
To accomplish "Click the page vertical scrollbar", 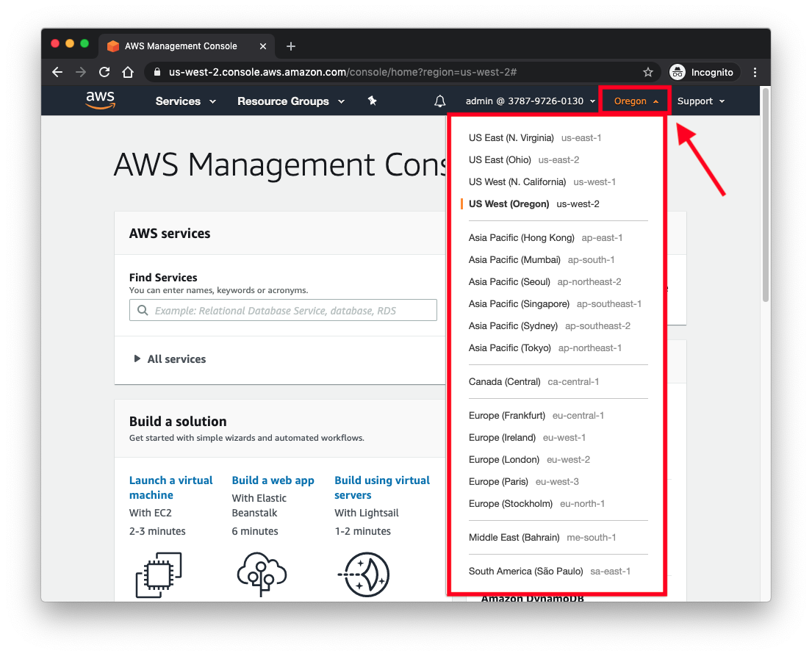I will pos(766,197).
